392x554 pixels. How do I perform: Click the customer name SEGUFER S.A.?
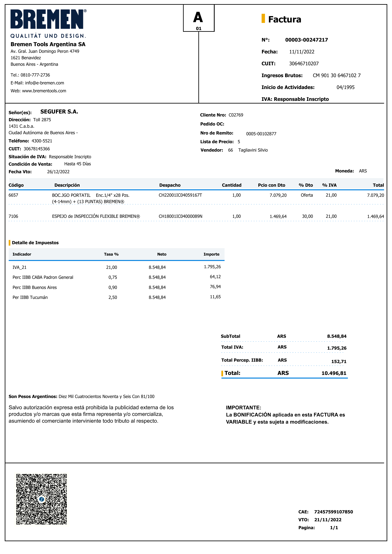coord(59,112)
